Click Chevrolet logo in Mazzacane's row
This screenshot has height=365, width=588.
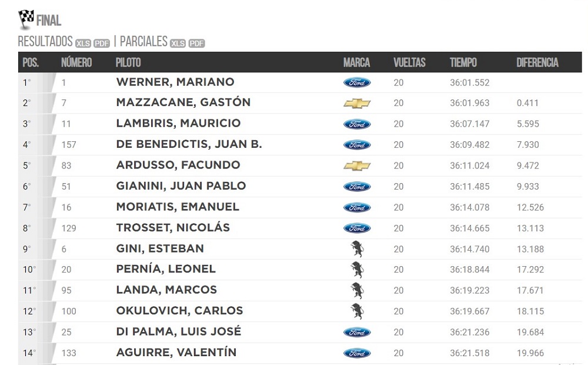(357, 103)
